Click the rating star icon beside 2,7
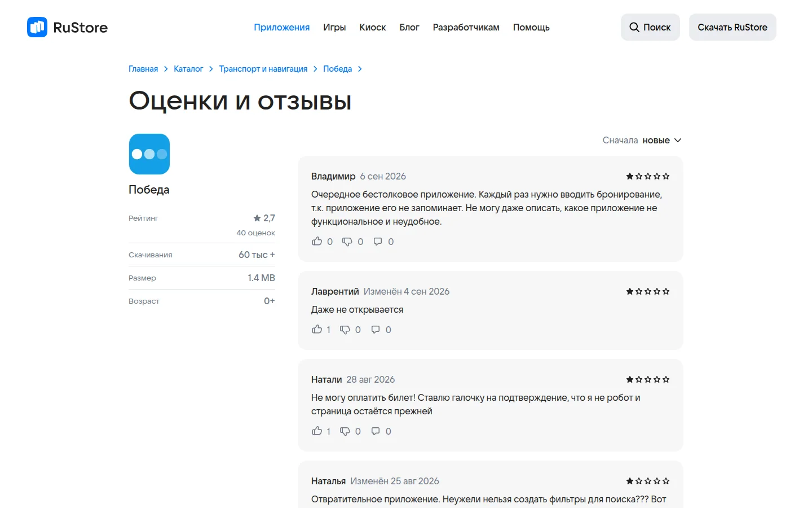 257,218
